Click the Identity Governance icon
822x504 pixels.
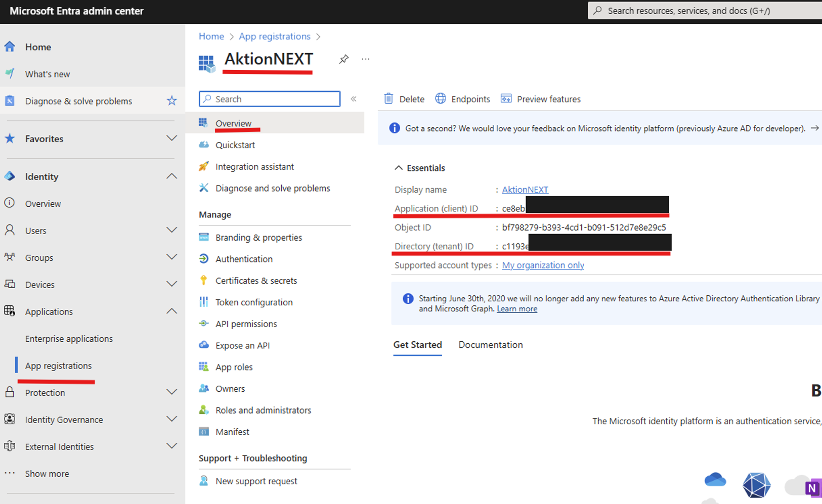point(10,419)
